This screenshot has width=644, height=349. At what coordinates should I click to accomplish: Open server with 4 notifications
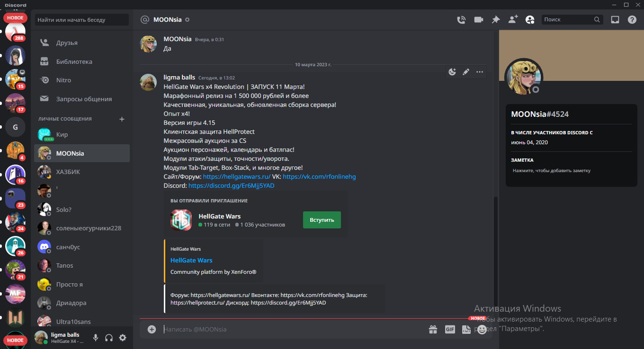click(x=15, y=150)
